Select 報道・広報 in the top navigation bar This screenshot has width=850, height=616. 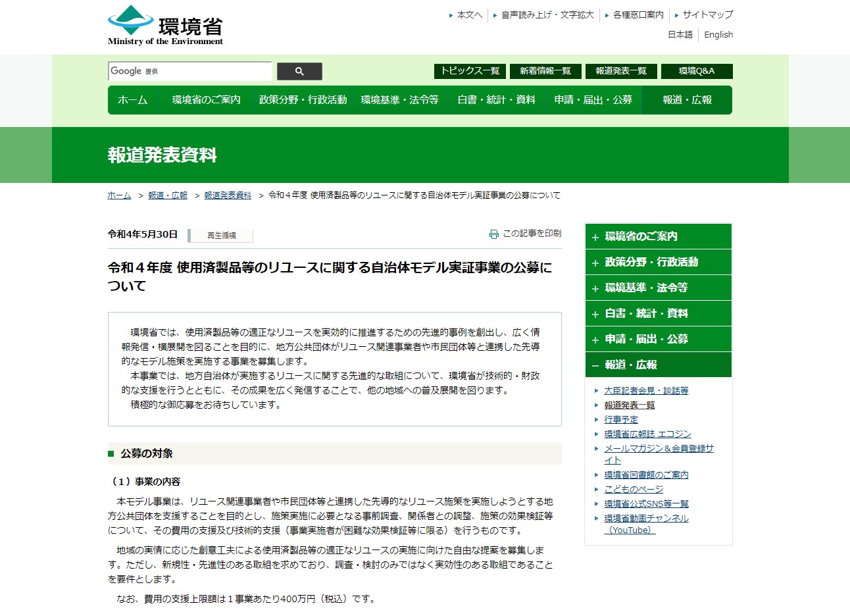(x=687, y=100)
